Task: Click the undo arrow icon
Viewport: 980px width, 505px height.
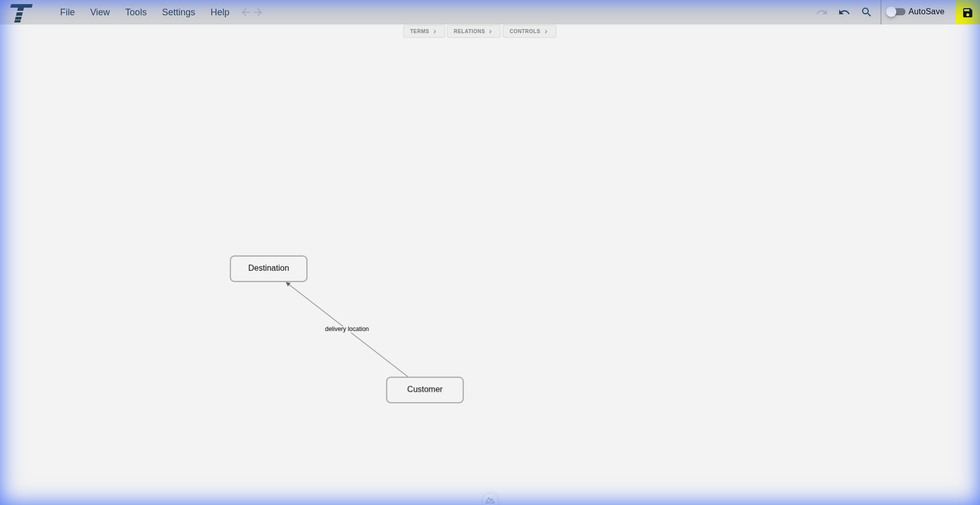Action: tap(844, 12)
